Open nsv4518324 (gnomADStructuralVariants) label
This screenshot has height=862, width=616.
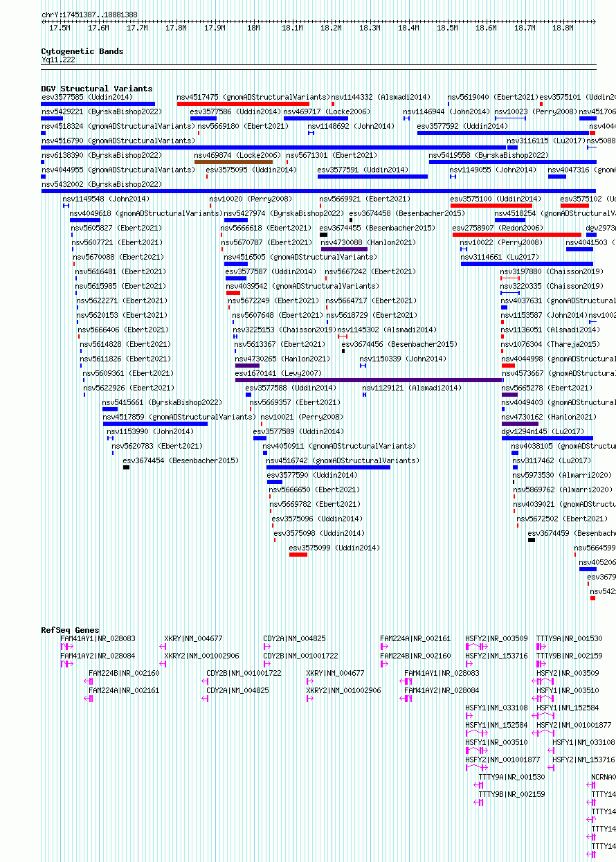118,126
